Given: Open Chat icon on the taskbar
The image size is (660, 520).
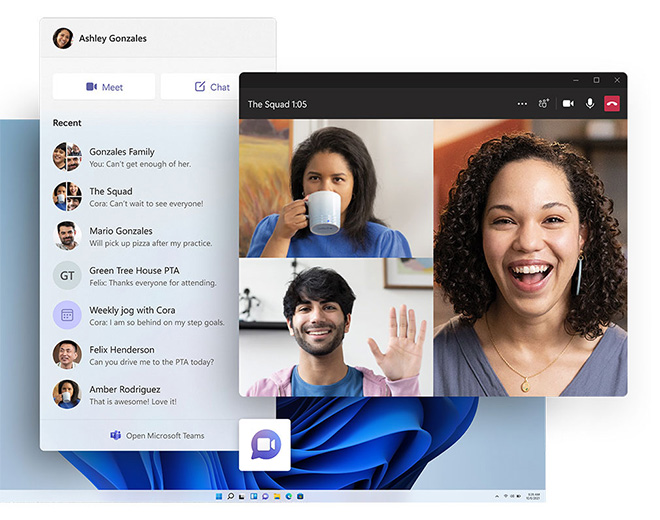Looking at the screenshot, I should point(265,496).
